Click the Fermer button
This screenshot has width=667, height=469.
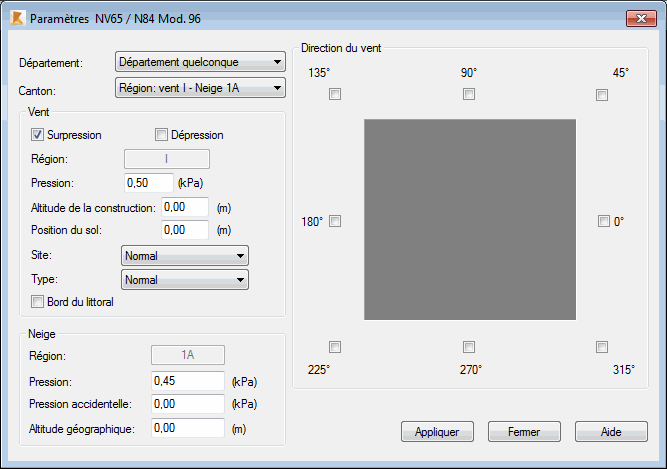pos(524,432)
